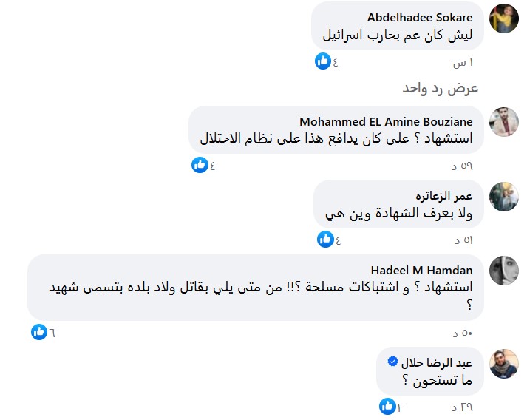Click the like icon under Abdelhadee Sokare's comment
Screen dimensions: 527x420
[322, 61]
